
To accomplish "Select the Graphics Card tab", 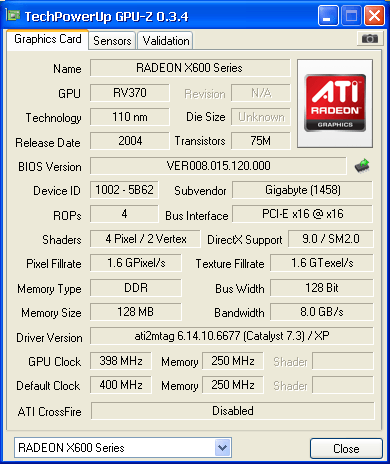I will coord(48,39).
